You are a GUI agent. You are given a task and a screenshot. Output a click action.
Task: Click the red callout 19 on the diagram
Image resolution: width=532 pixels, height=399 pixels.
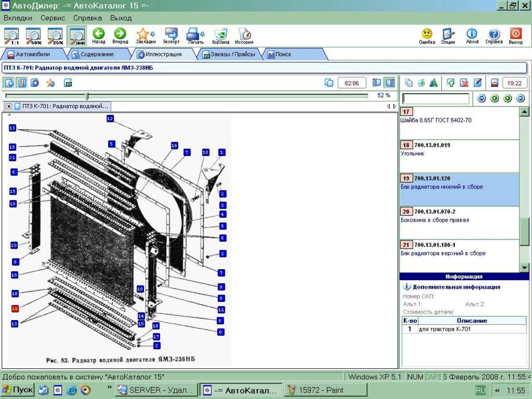[x=15, y=309]
